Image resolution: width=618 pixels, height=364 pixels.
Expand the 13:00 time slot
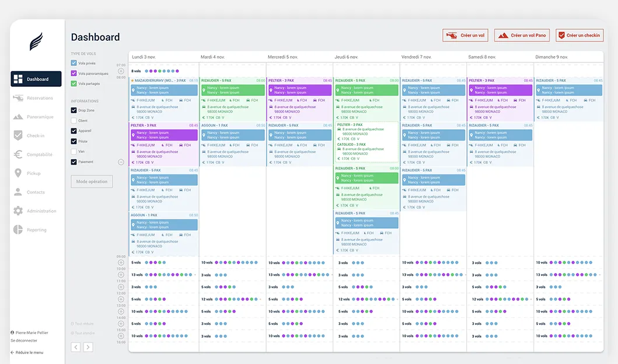121,311
